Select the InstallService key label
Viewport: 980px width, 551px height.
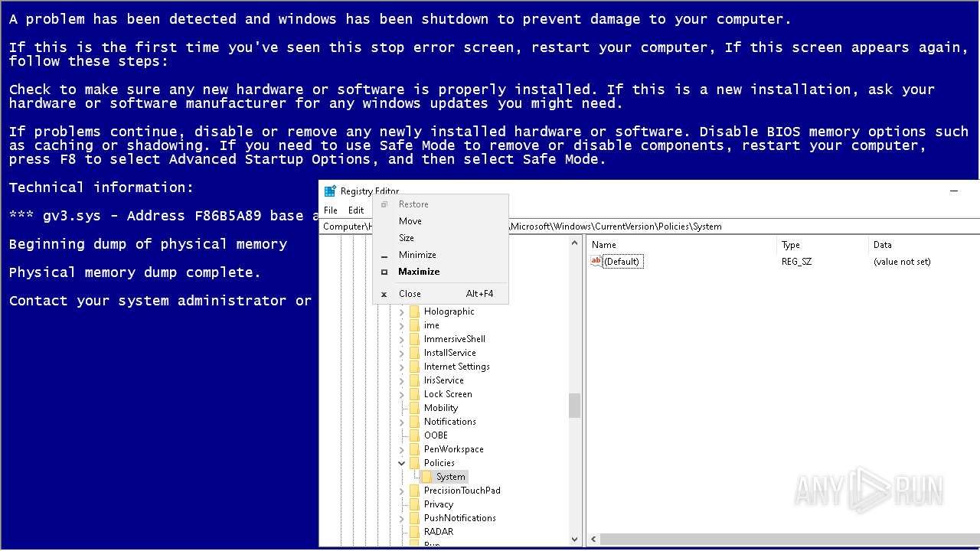click(450, 353)
